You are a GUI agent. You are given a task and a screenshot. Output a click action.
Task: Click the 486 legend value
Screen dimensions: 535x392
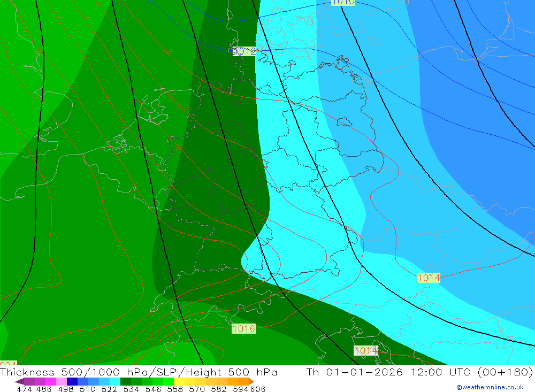(x=44, y=389)
